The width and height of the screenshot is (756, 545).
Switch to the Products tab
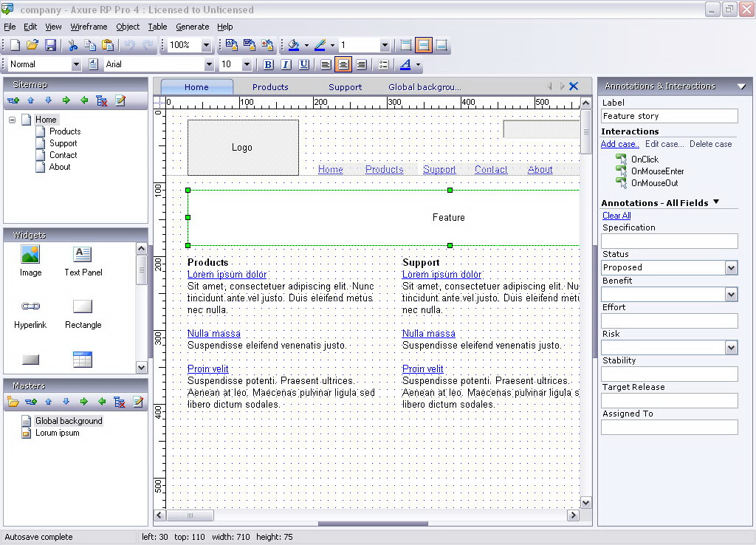point(270,87)
